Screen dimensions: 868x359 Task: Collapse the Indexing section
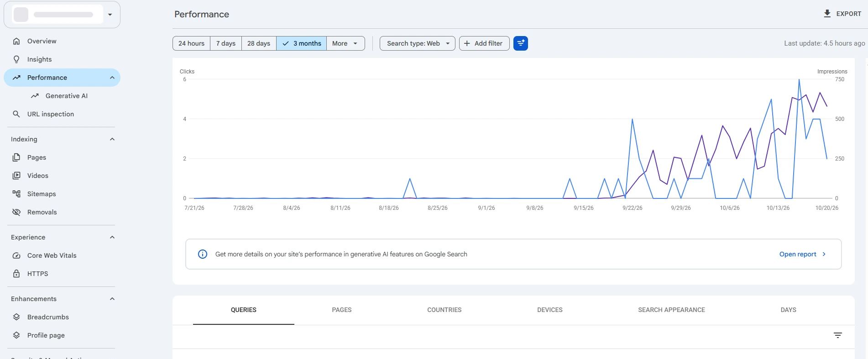pos(112,139)
